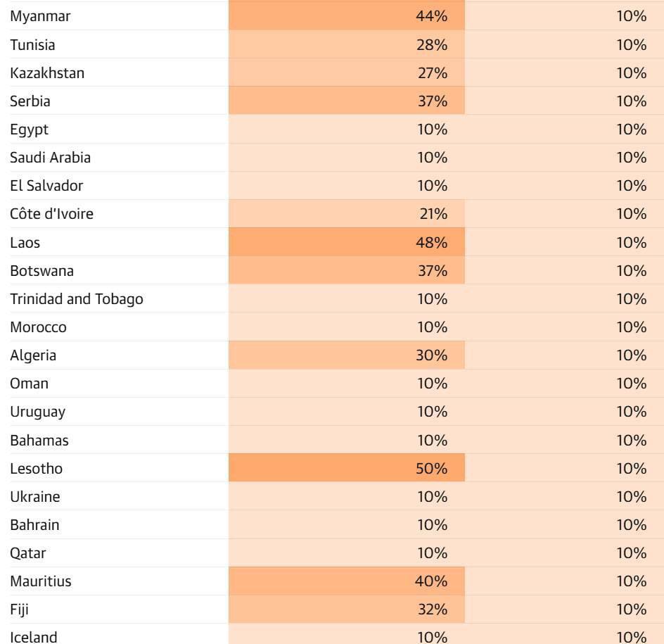Click the Egypt country name
The image size is (664, 644).
(29, 130)
